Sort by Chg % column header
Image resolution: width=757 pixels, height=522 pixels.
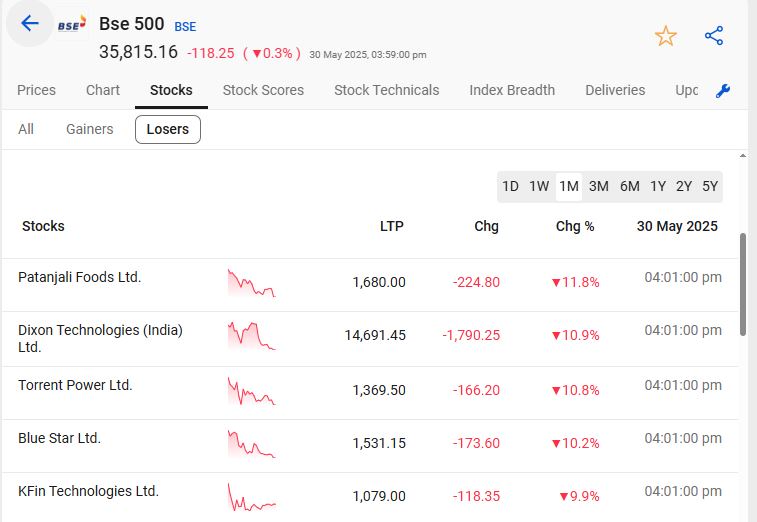tap(575, 226)
